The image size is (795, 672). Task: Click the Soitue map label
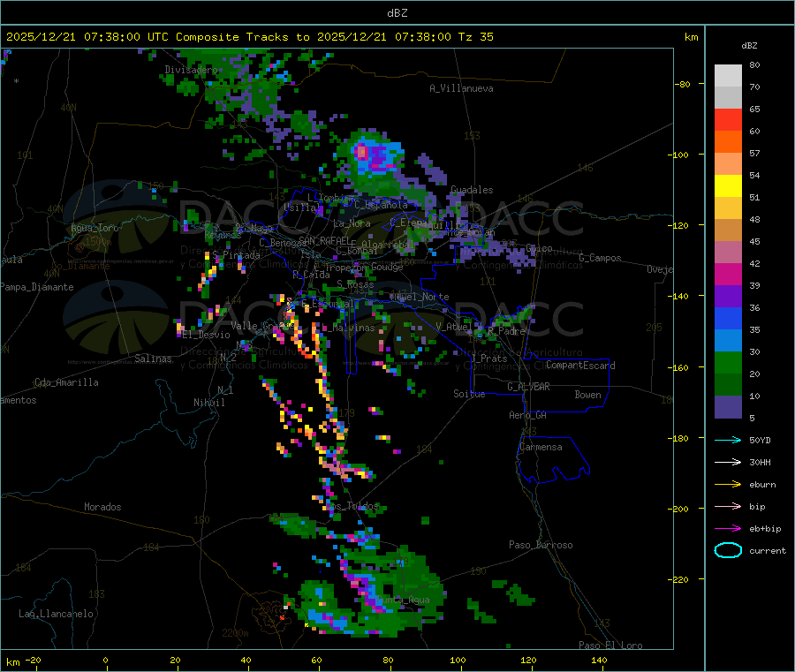click(x=469, y=394)
